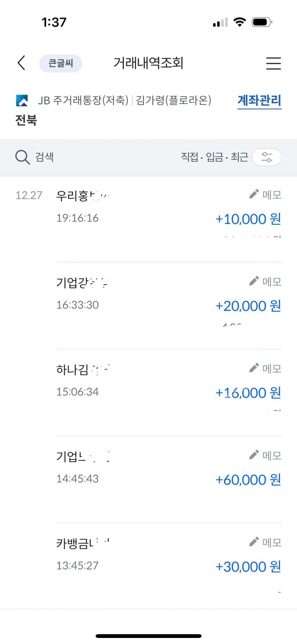
Task: Open the +10,000 원 deposit transaction
Action: (x=248, y=219)
